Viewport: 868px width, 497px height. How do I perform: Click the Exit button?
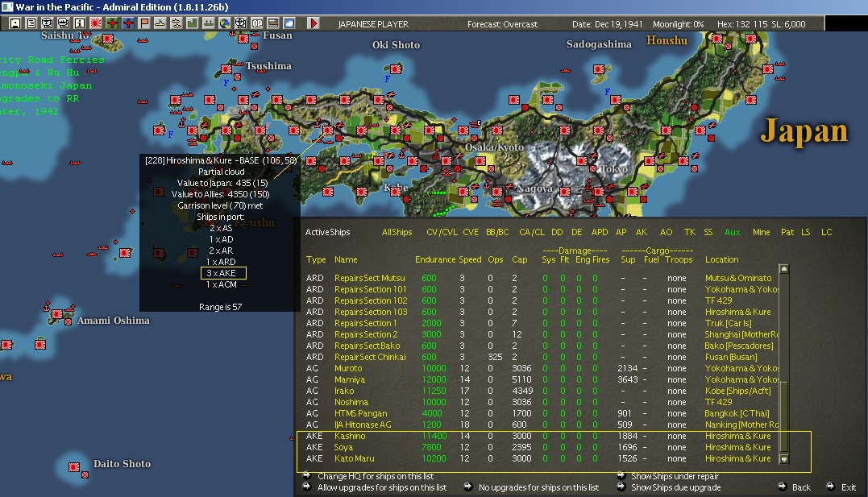coord(849,487)
